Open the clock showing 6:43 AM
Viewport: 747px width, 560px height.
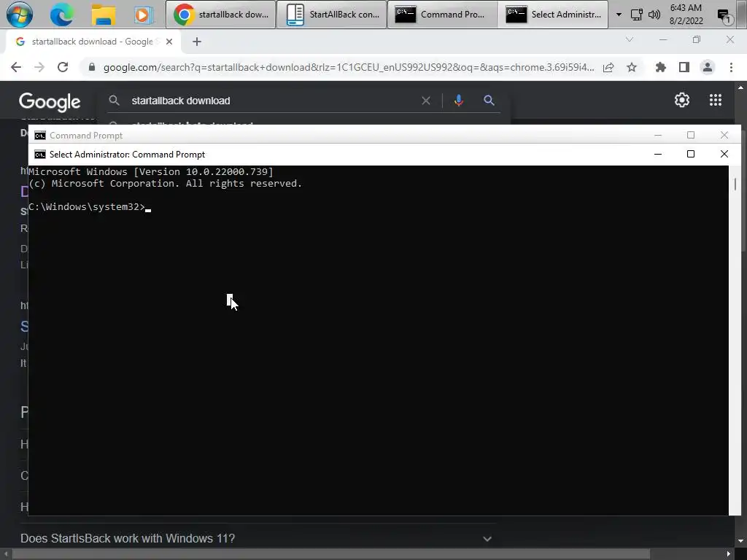coord(686,15)
